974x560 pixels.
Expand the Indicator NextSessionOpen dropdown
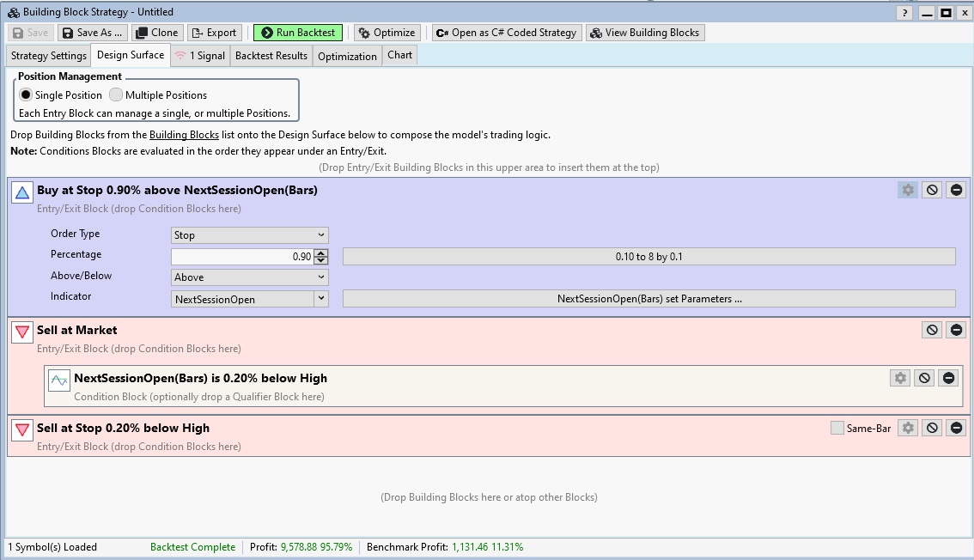[321, 299]
